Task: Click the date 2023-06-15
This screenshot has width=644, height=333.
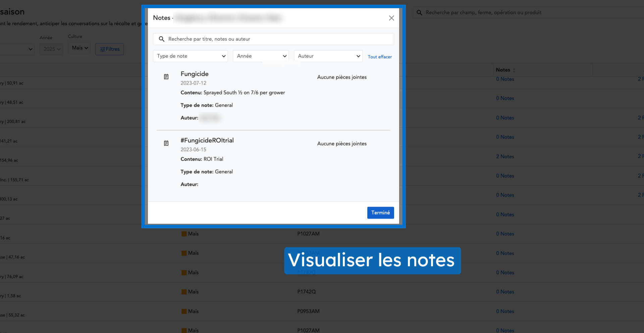Action: [194, 149]
